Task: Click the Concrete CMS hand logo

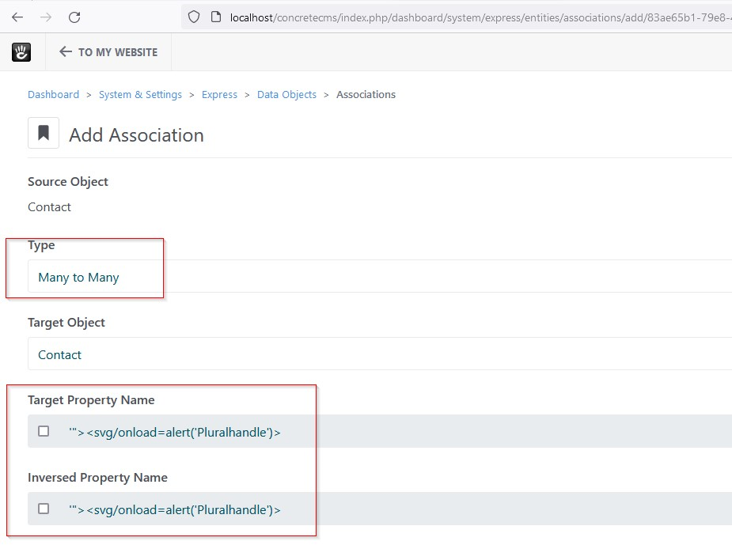Action: point(21,51)
